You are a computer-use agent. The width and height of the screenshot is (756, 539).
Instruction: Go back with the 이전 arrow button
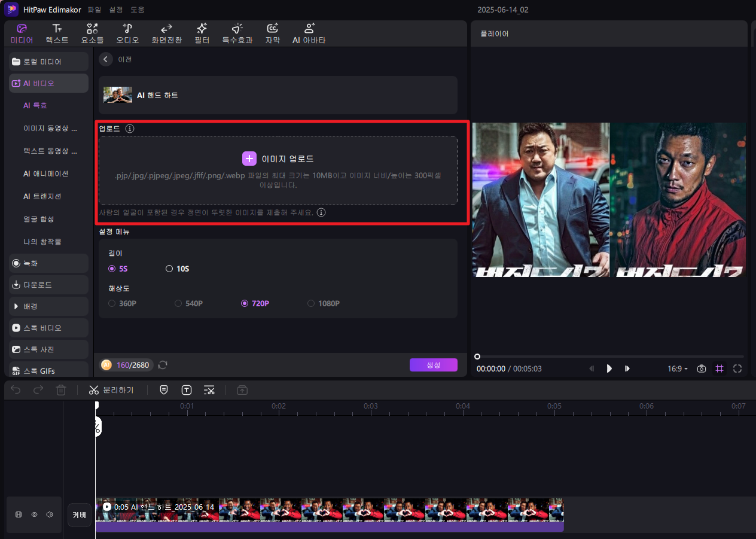pos(106,59)
